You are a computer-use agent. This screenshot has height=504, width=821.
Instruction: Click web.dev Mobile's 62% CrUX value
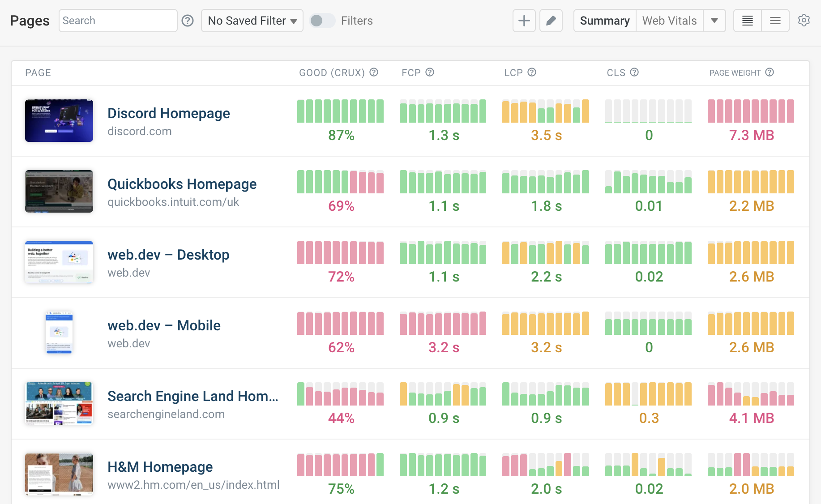(341, 347)
